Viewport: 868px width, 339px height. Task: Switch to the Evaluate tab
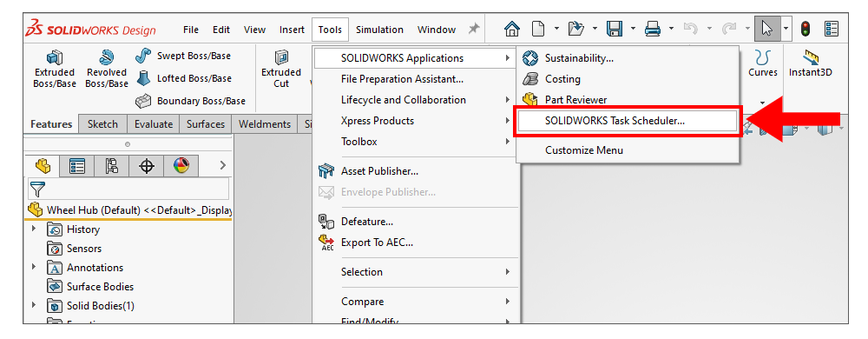pyautogui.click(x=154, y=124)
